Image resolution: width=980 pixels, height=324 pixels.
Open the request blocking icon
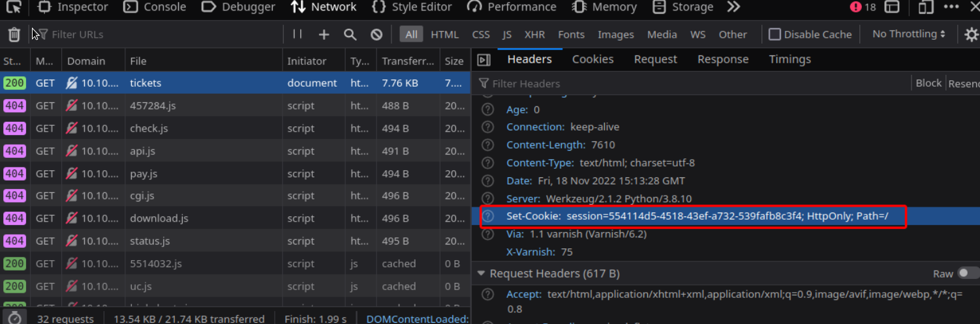[x=376, y=35]
